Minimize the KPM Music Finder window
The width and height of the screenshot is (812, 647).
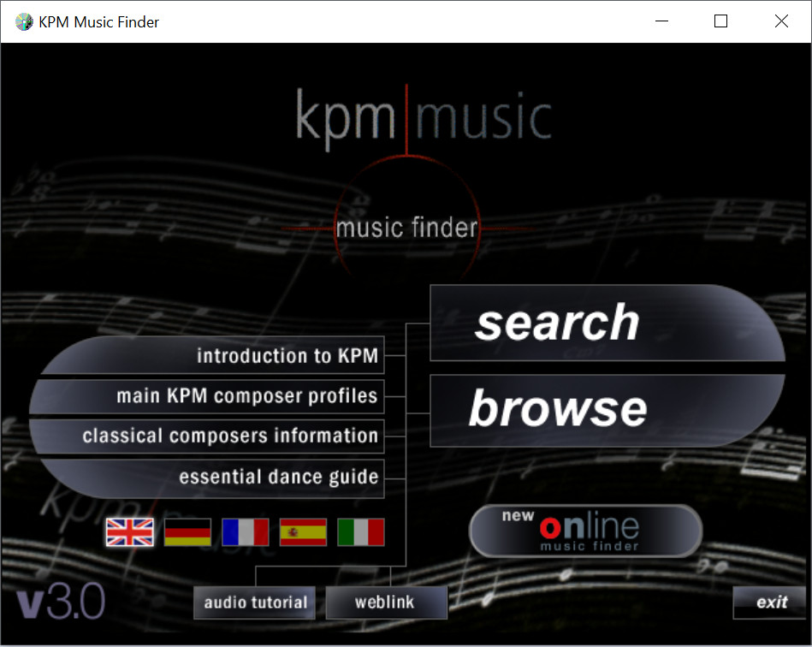coord(661,21)
